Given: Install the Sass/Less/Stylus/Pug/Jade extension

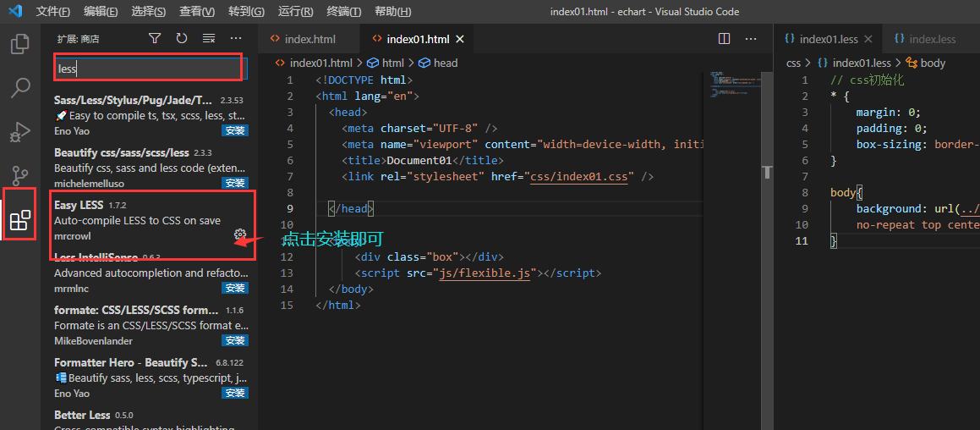Looking at the screenshot, I should coord(235,131).
